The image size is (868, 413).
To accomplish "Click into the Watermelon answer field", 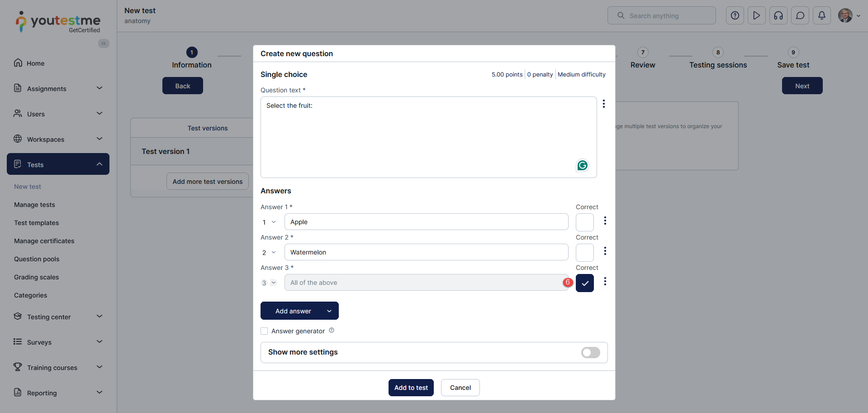I will point(426,252).
